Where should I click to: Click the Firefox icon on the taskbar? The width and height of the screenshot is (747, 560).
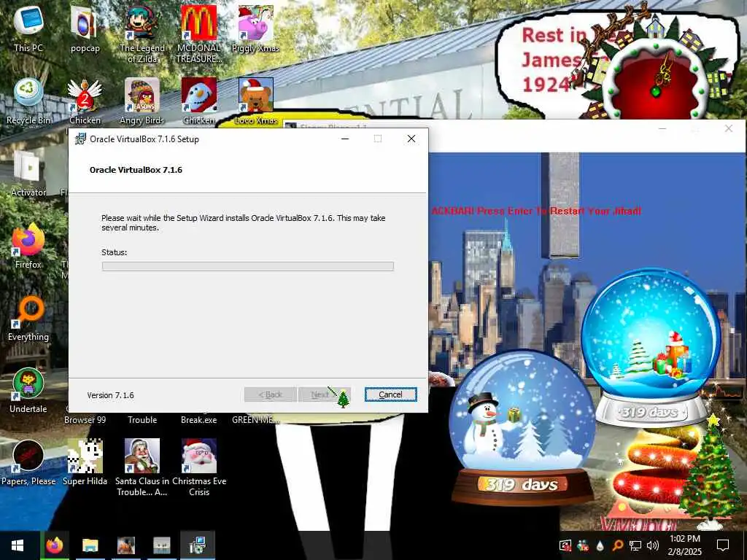(x=54, y=545)
